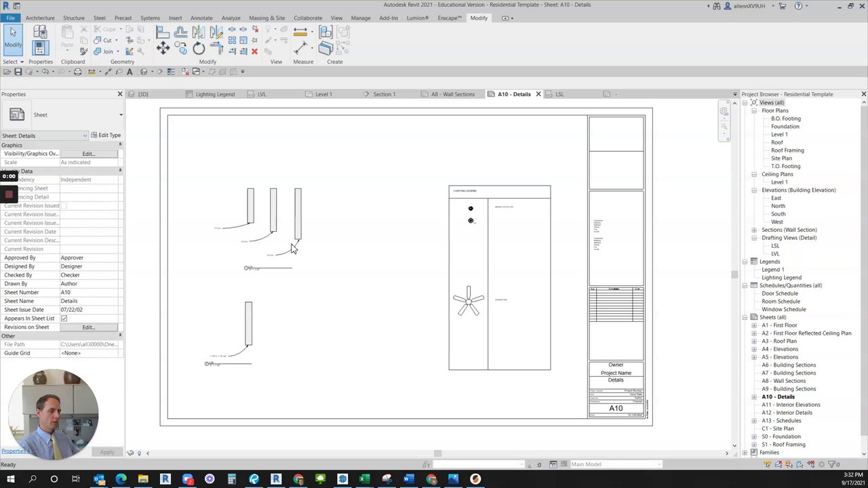Open the Select panel dropdown
Viewport: 868px width, 488px height.
tap(14, 62)
